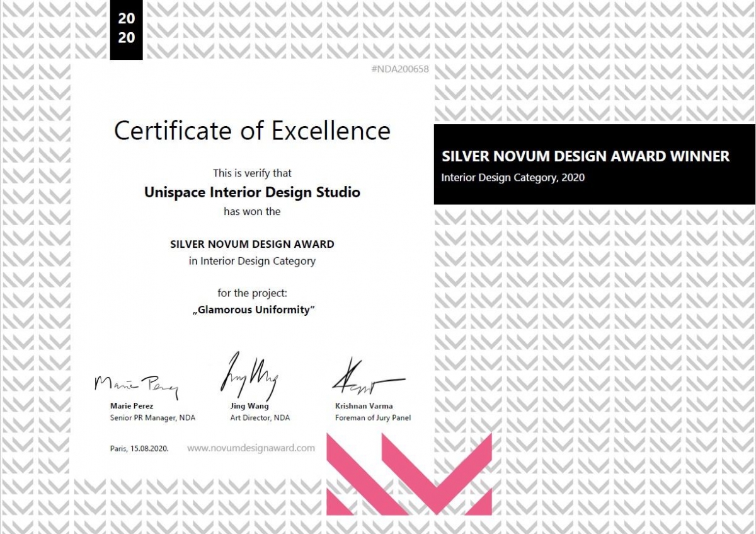
Task: Click 'This is verify that' line
Action: 252,173
